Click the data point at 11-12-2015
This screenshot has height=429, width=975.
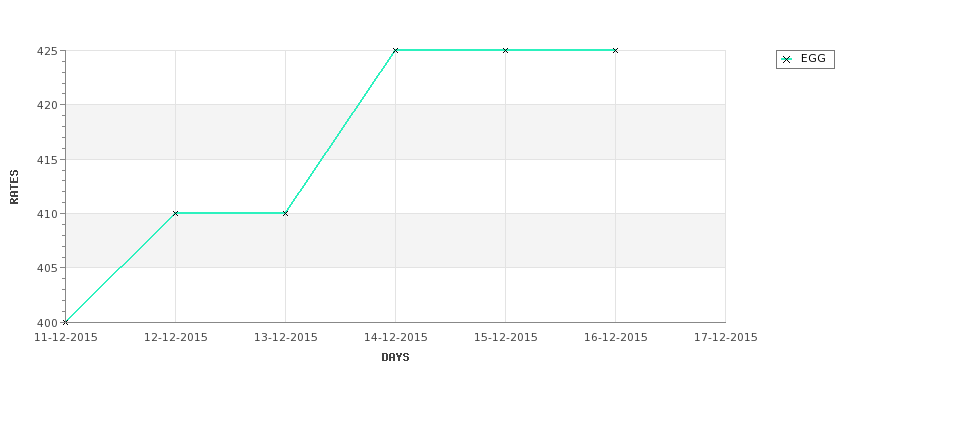pyautogui.click(x=65, y=322)
